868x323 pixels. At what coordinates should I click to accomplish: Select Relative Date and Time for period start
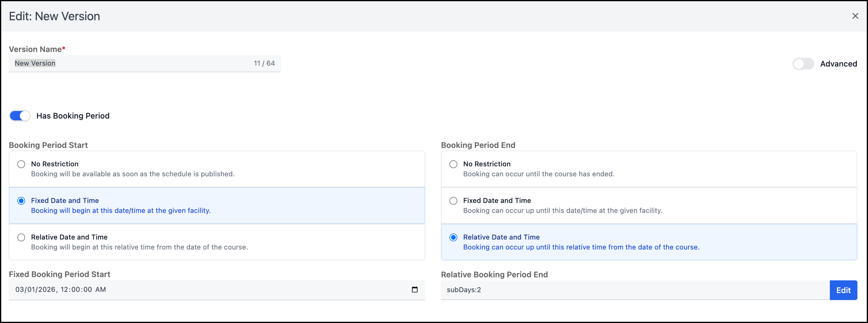(21, 237)
